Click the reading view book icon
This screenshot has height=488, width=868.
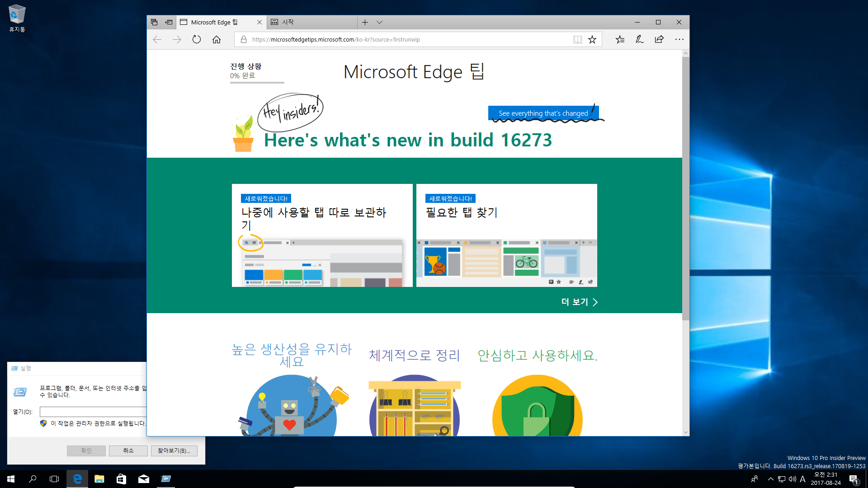pyautogui.click(x=576, y=39)
